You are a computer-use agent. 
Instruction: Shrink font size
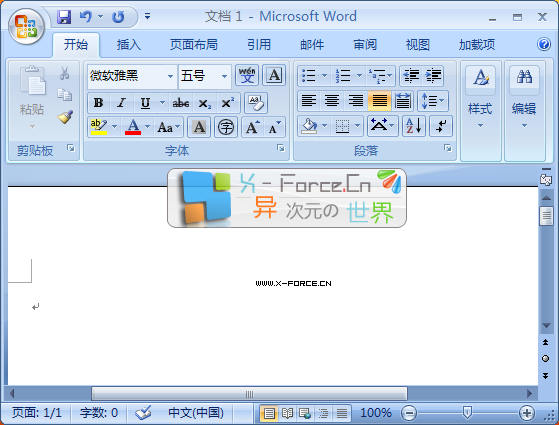click(275, 127)
